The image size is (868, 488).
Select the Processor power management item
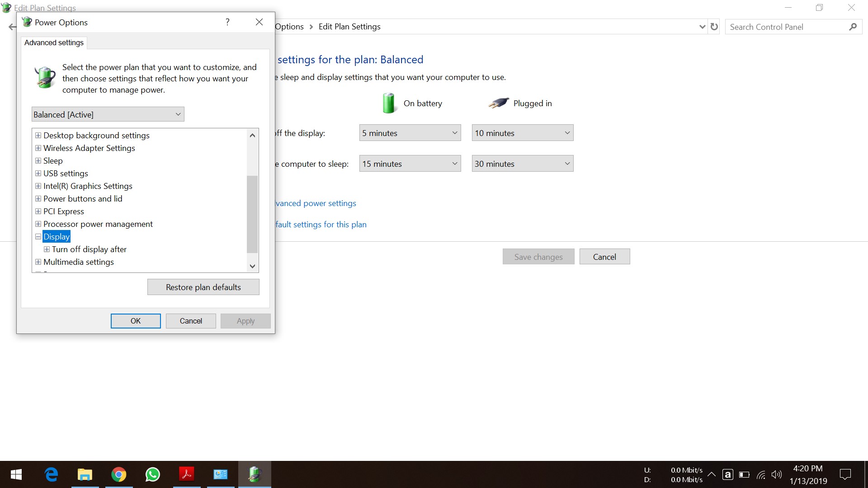click(98, 224)
